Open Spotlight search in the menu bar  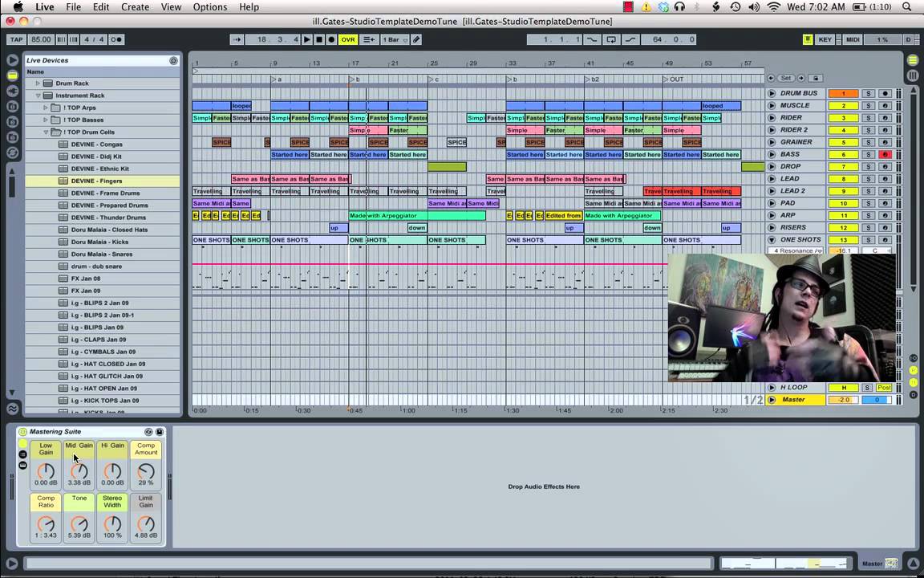click(x=906, y=7)
